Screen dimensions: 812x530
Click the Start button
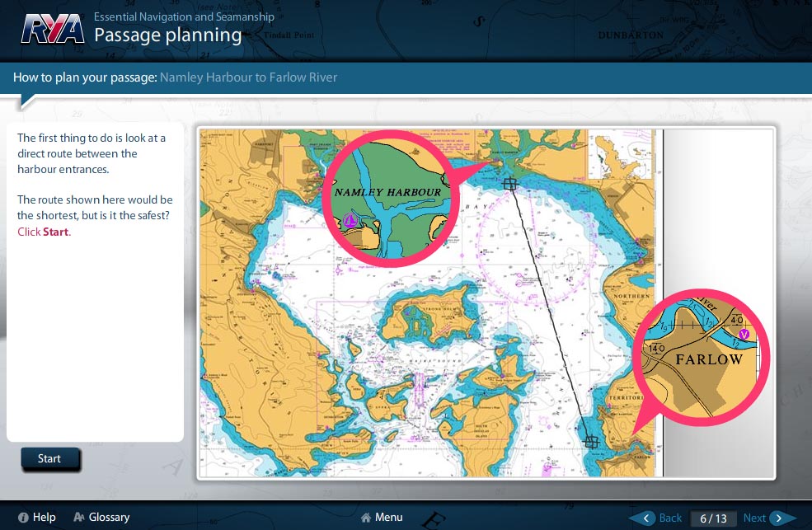49,458
